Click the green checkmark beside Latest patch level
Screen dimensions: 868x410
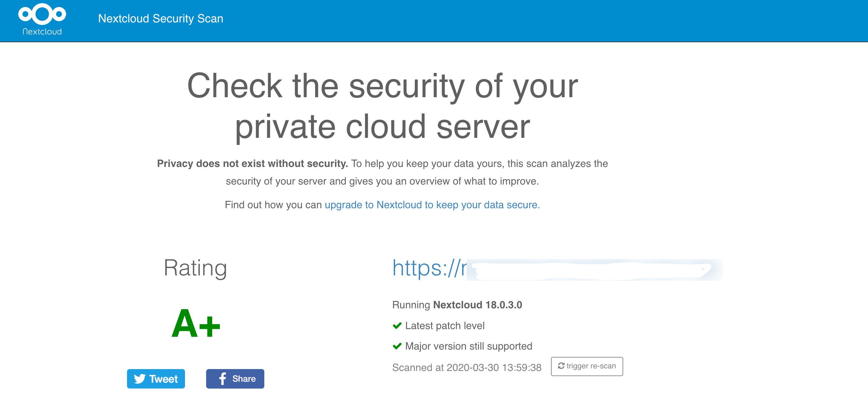pyautogui.click(x=397, y=326)
